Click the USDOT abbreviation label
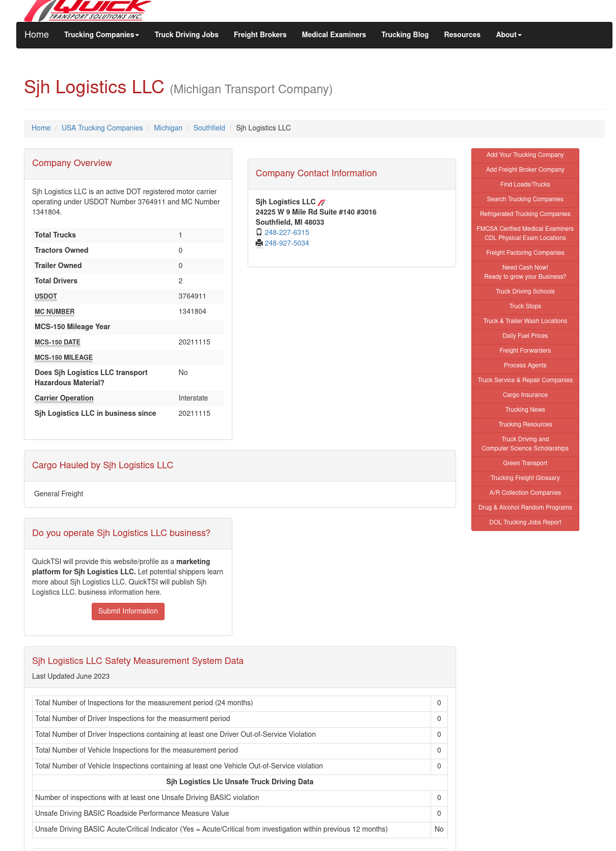Viewport: 616px width, 851px height. (x=46, y=297)
